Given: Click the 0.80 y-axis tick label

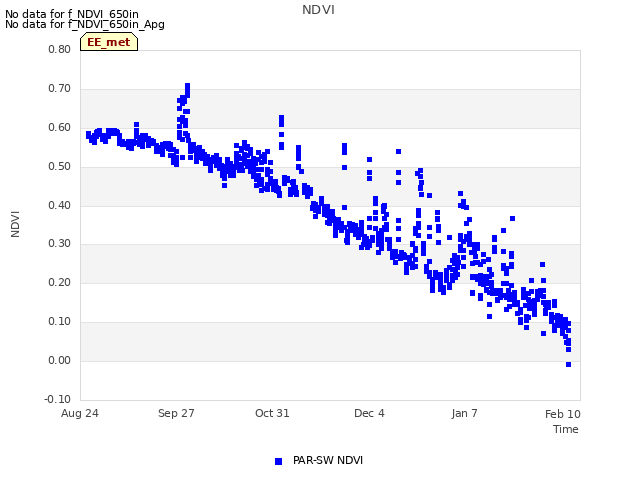Looking at the screenshot, I should click(x=60, y=49).
